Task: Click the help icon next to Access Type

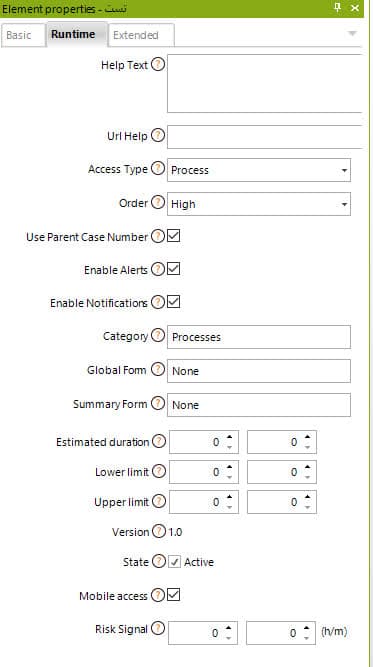Action: tap(158, 168)
